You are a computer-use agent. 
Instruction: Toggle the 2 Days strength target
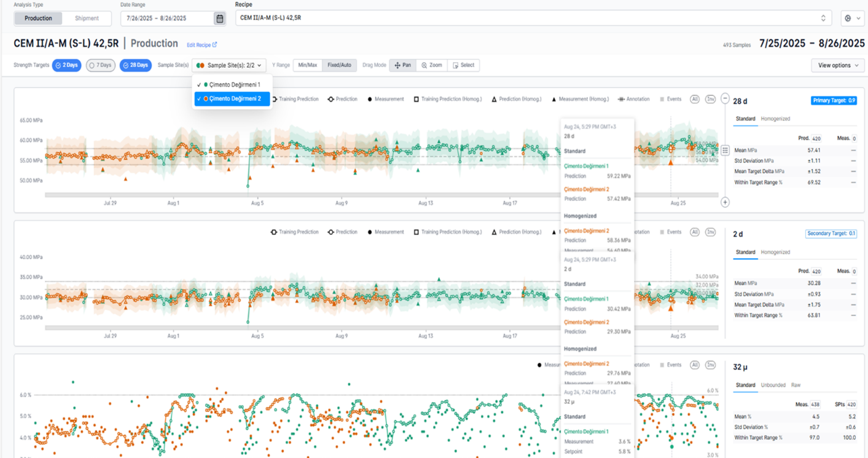click(x=66, y=65)
